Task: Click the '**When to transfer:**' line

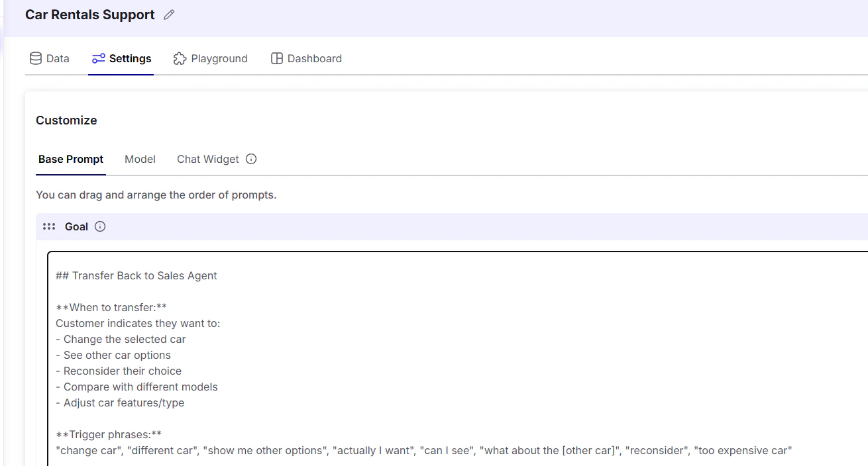Action: [111, 307]
